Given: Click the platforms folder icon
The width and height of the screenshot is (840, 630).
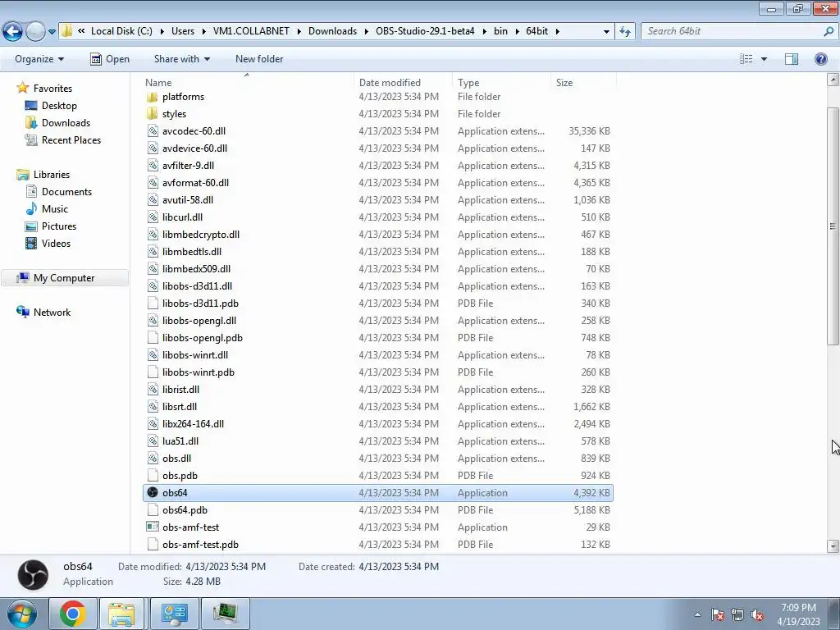Looking at the screenshot, I should (x=153, y=97).
